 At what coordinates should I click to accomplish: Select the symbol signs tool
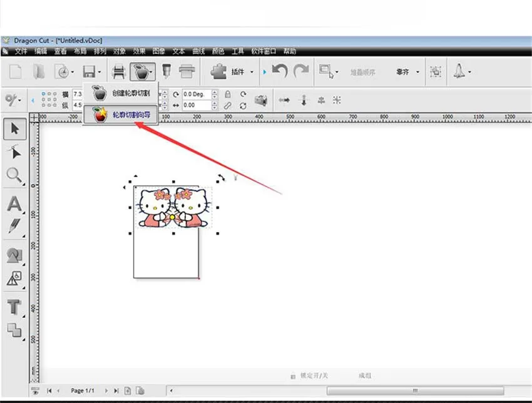tap(14, 278)
